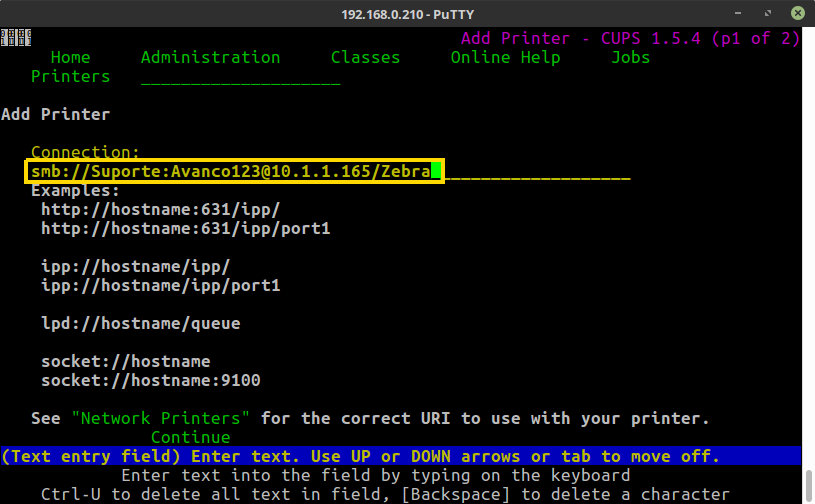The width and height of the screenshot is (815, 504).
Task: Open Online Help link
Action: [505, 57]
